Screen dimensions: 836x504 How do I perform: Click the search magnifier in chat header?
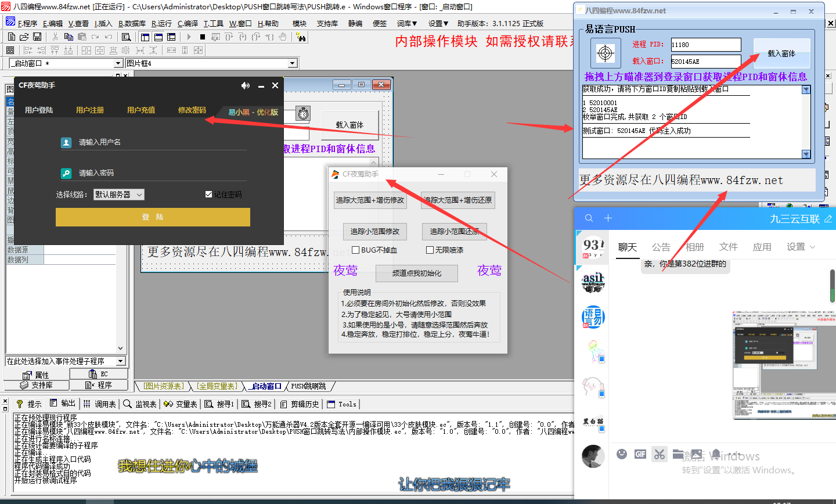click(589, 218)
